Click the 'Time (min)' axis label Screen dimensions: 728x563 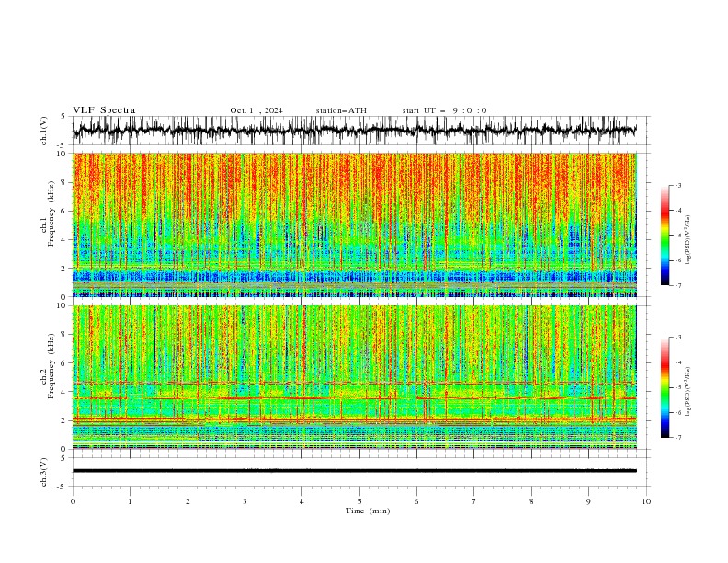368,511
